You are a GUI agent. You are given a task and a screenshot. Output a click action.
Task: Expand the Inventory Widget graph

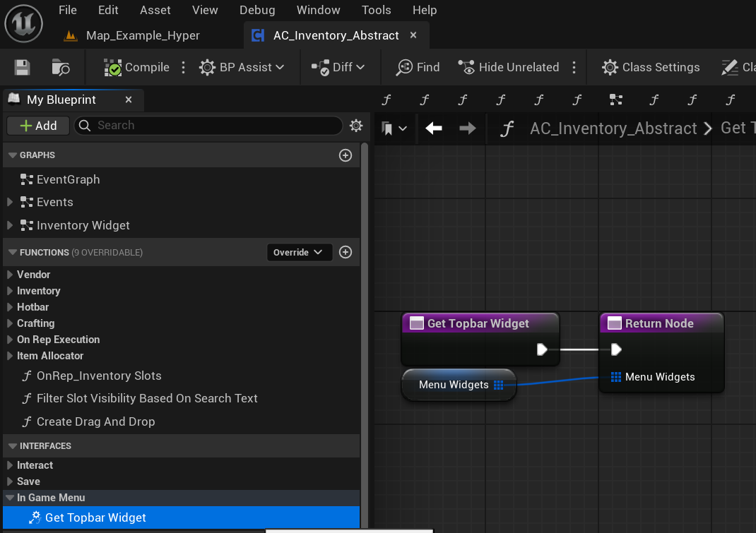click(10, 225)
